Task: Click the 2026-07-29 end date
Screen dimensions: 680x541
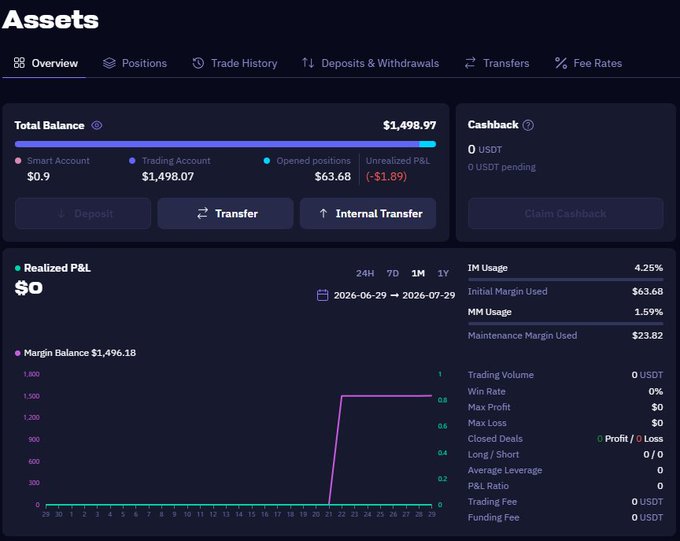Action: coord(428,295)
